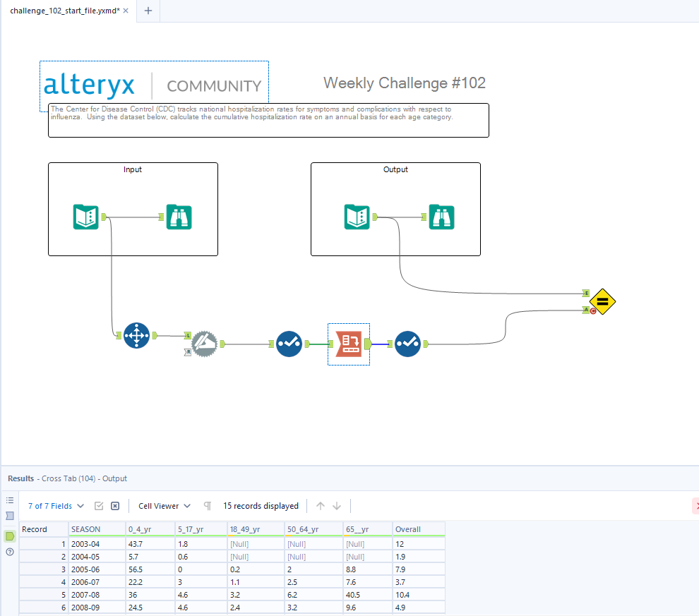Select the 2005-06 season cell
This screenshot has width=699, height=616.
pos(97,569)
